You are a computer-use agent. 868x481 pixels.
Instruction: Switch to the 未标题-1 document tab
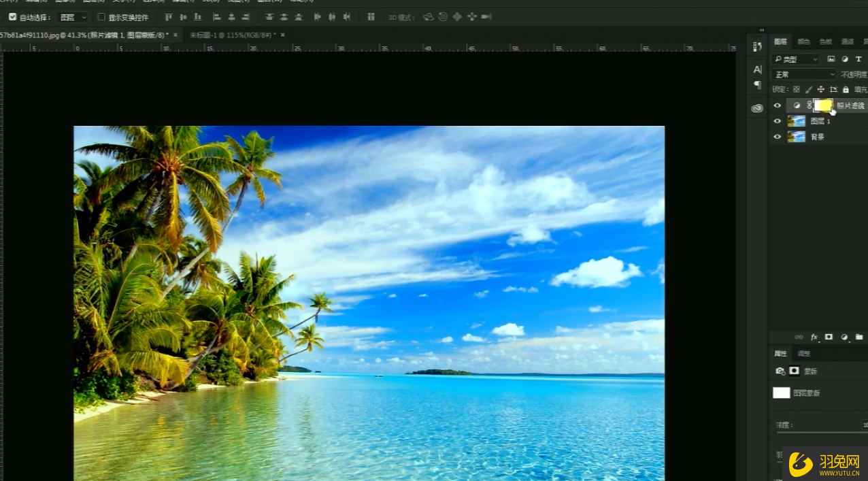(233, 35)
